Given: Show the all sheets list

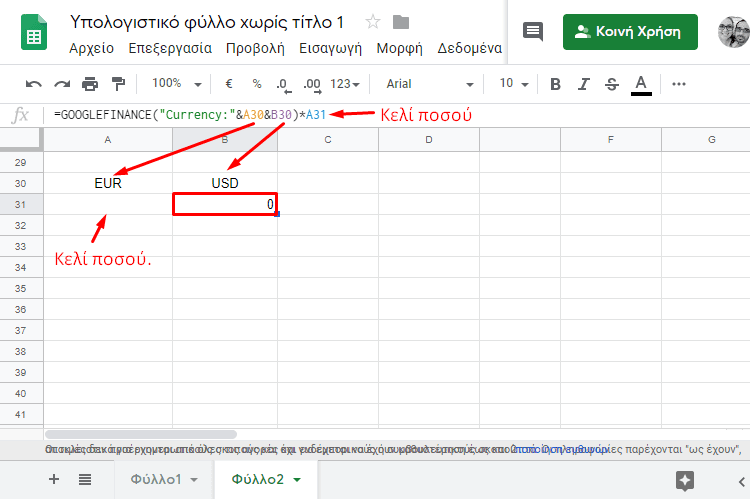Looking at the screenshot, I should (x=85, y=479).
